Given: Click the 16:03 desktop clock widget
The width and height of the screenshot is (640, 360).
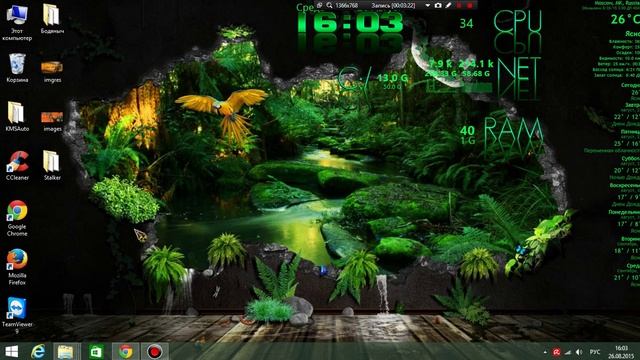Looking at the screenshot, I should pos(350,22).
